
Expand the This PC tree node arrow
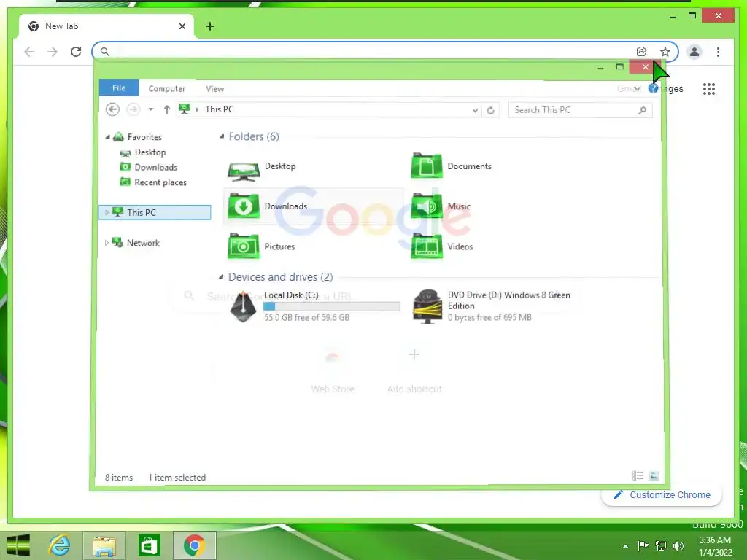point(107,212)
